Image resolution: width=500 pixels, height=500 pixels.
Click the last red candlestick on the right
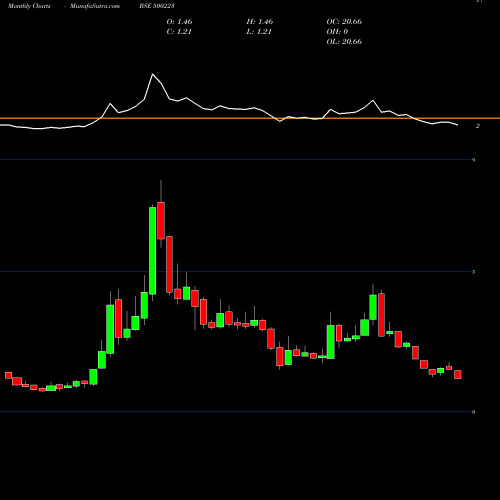pos(458,374)
